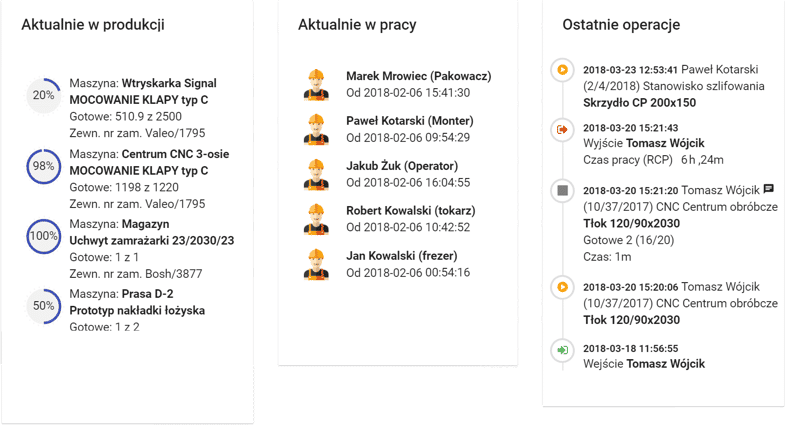Click the orange play icon at 12:53:41 operation

click(562, 70)
